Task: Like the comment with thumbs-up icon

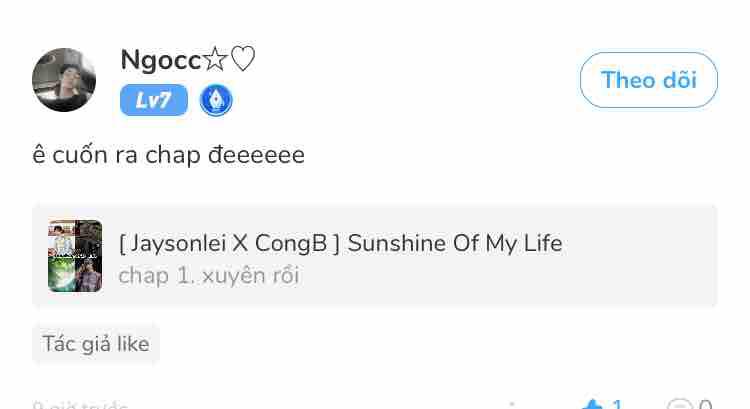Action: pos(592,405)
